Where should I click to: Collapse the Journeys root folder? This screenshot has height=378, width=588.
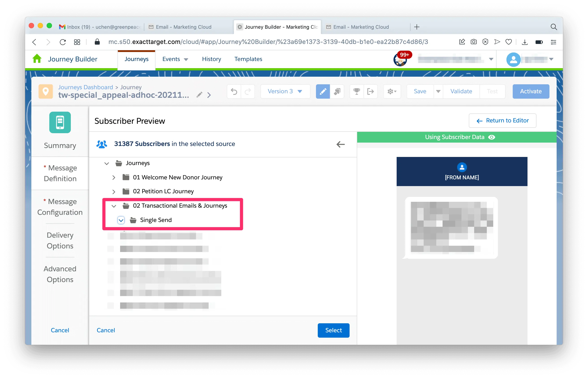pos(106,163)
